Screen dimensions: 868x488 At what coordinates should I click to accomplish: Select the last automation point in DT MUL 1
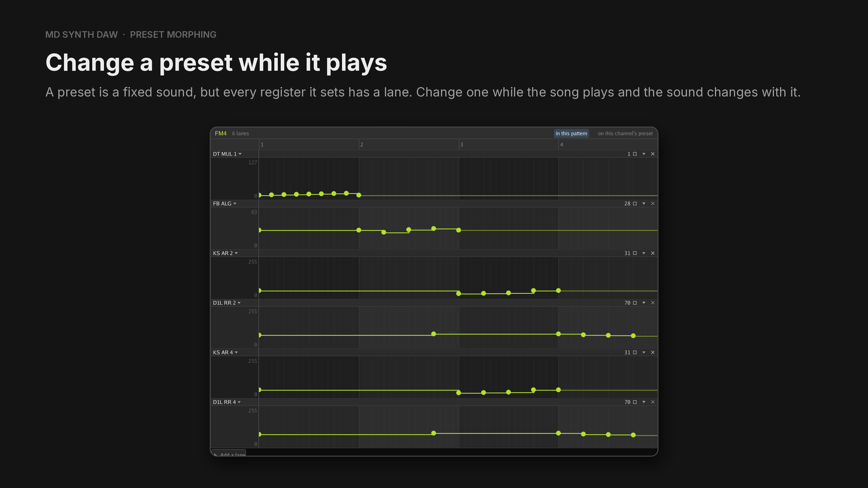point(359,195)
